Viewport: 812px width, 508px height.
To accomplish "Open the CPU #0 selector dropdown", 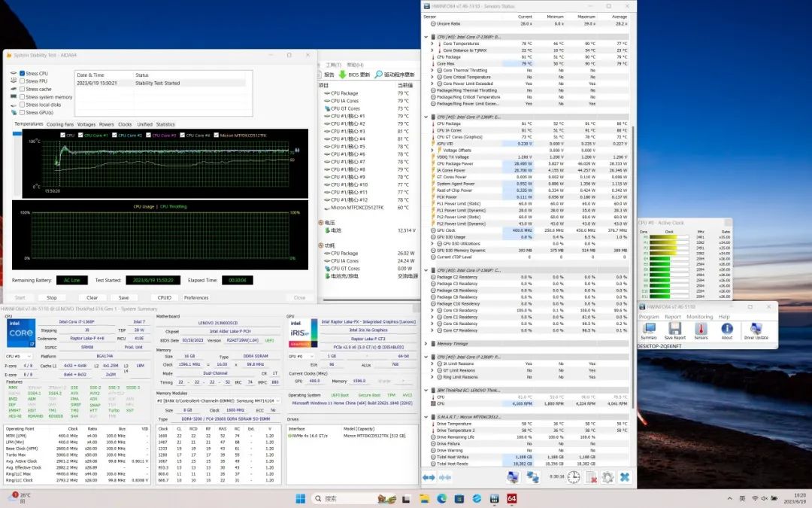I will coord(20,356).
